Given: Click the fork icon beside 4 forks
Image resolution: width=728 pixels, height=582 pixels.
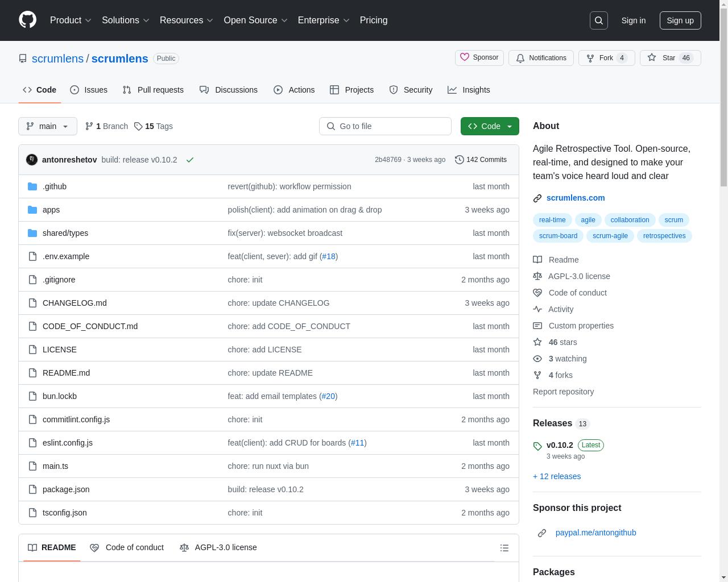Looking at the screenshot, I should point(537,375).
